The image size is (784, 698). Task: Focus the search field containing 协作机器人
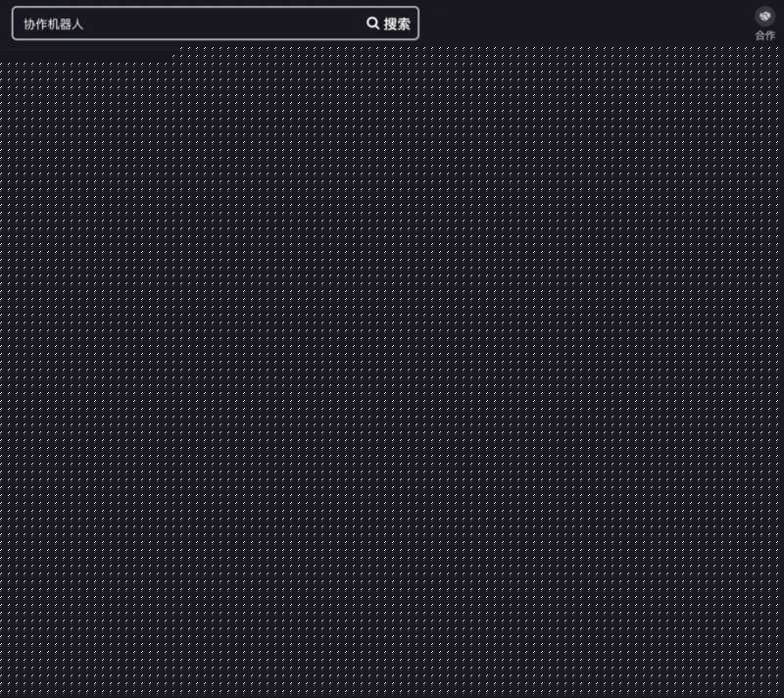(x=196, y=24)
